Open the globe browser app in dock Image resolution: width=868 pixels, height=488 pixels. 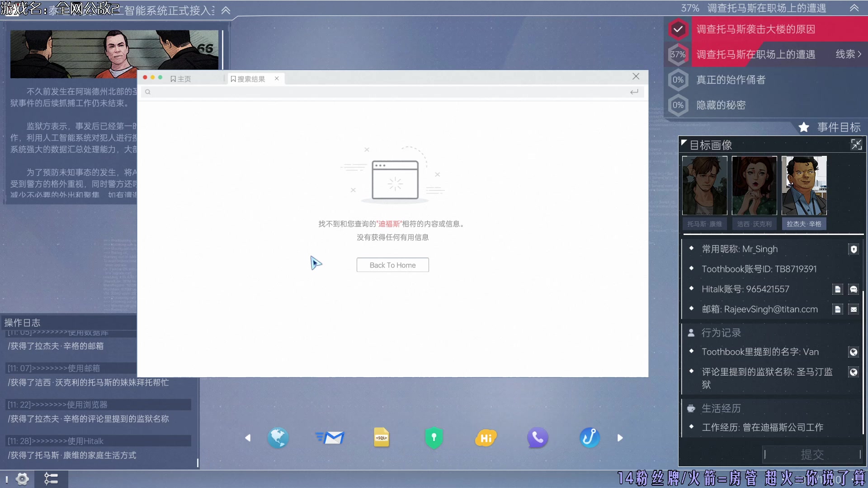(278, 437)
